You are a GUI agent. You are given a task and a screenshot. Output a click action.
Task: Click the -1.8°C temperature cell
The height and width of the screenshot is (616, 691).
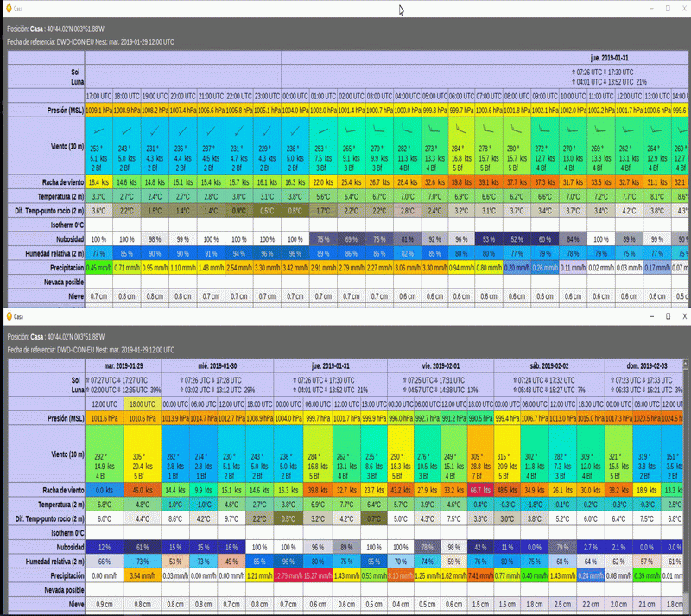click(535, 504)
